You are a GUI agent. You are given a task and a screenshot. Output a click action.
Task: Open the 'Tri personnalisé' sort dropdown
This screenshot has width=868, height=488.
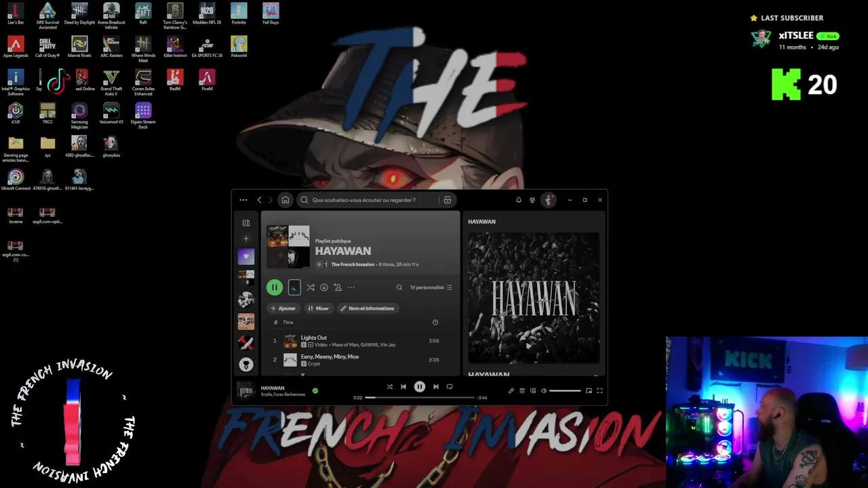(x=431, y=287)
